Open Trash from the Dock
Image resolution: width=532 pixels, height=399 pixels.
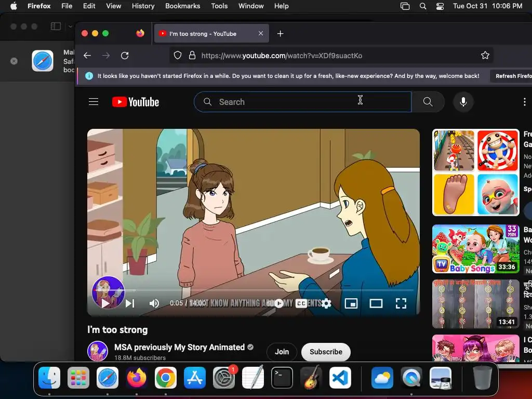coord(483,378)
